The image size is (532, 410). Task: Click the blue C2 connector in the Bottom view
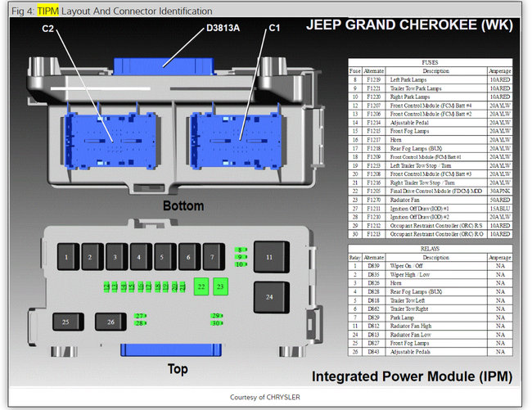pos(110,141)
